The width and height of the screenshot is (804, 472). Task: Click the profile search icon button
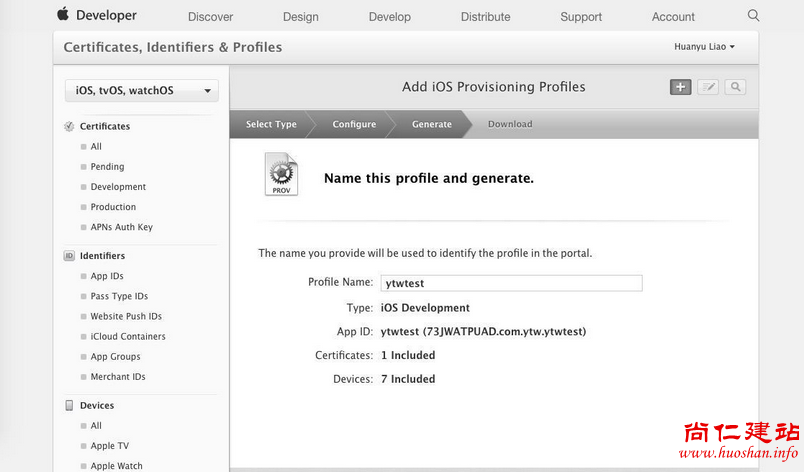tap(735, 87)
